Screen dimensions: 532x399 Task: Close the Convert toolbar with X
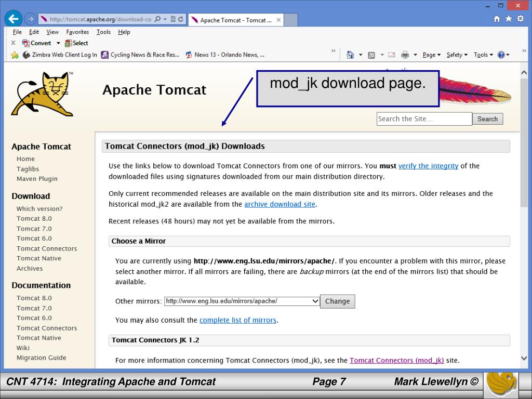(13, 43)
